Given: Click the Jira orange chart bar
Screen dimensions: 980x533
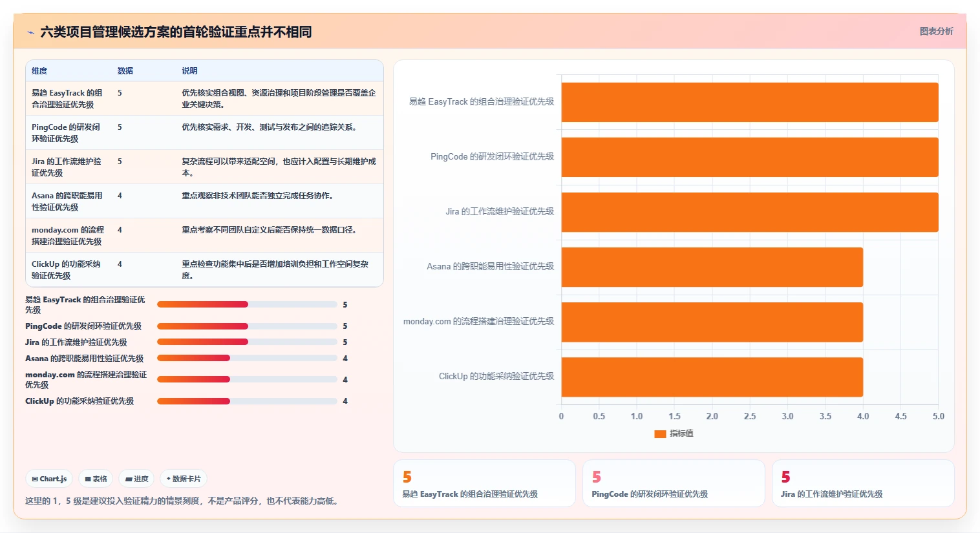Looking at the screenshot, I should [750, 212].
